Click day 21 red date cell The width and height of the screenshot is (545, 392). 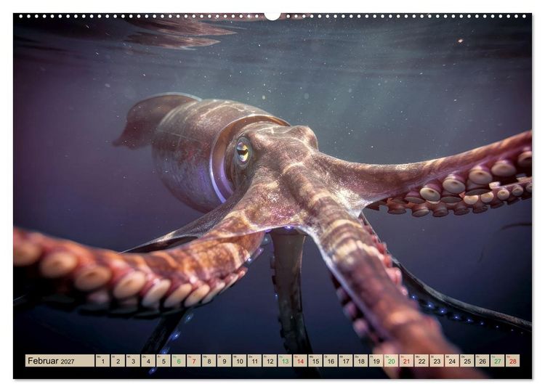point(406,360)
